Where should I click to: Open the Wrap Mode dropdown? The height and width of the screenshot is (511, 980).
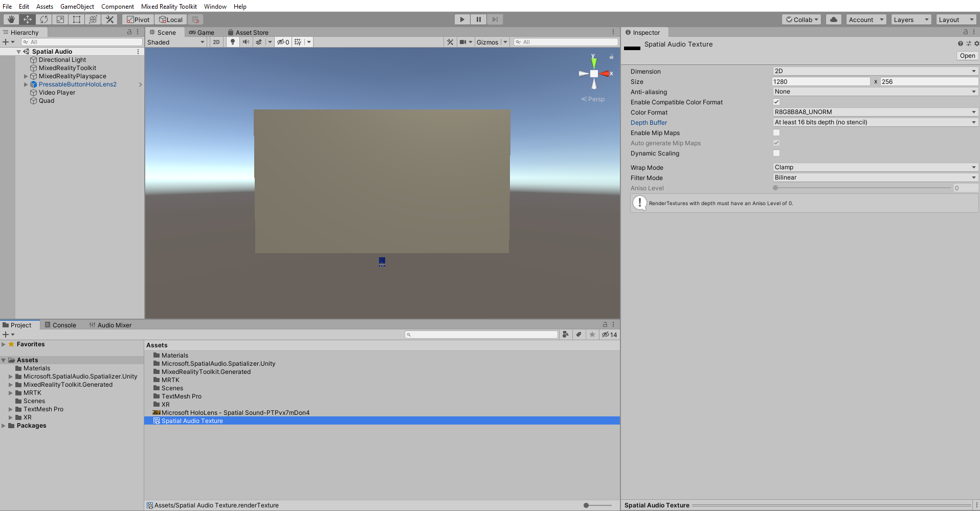875,167
